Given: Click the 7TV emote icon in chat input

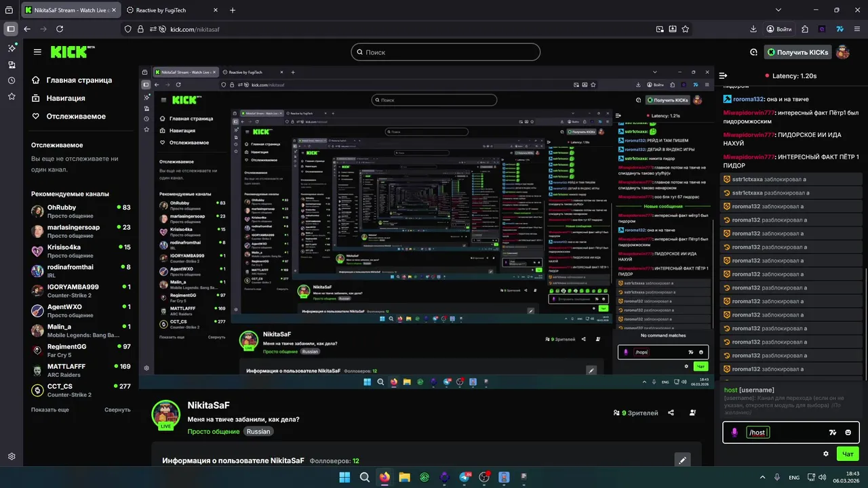Looking at the screenshot, I should (x=833, y=432).
